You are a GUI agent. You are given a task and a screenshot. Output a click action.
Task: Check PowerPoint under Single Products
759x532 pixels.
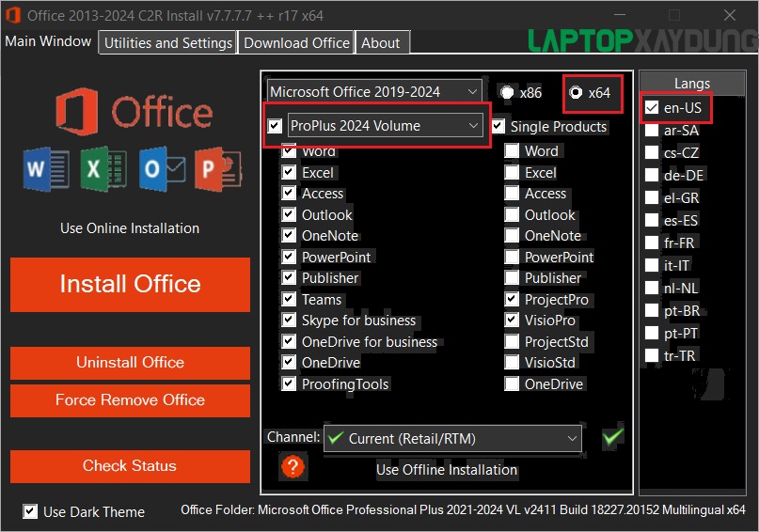[512, 257]
